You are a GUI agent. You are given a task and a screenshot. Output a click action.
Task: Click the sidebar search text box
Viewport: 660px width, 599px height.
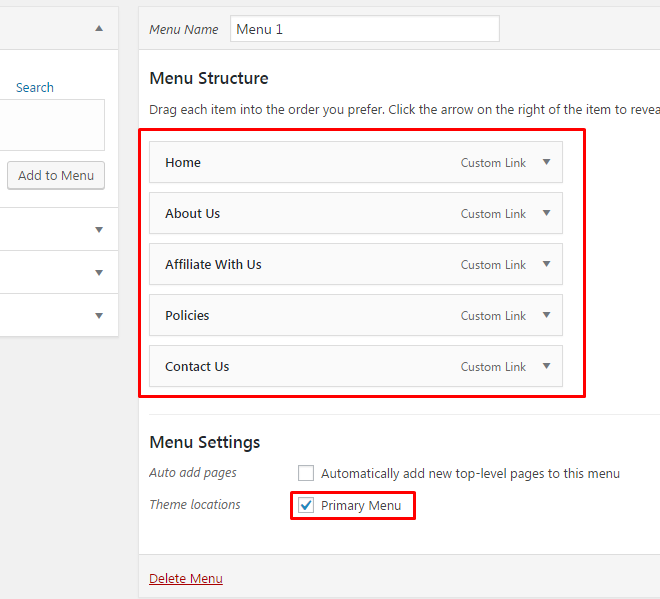pos(52,125)
